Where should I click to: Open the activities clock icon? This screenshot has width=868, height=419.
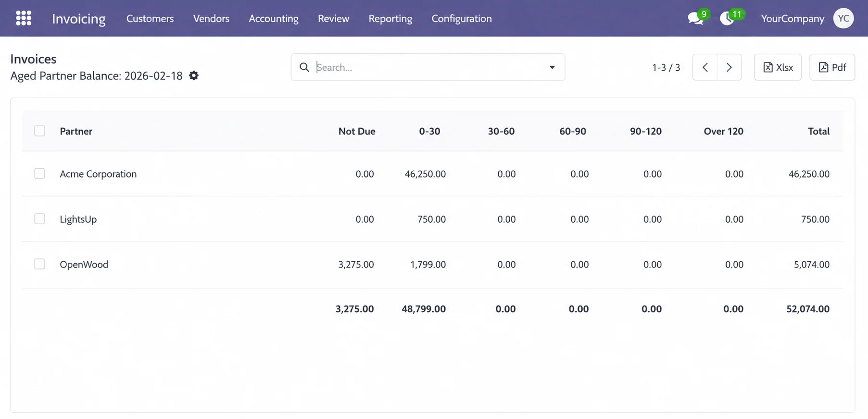[727, 19]
